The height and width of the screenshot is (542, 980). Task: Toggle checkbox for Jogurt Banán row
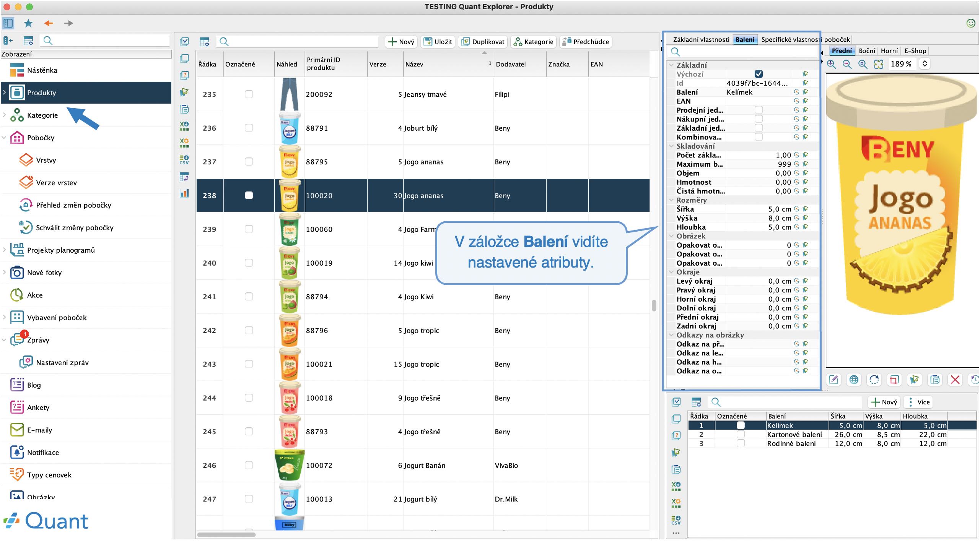pos(249,466)
